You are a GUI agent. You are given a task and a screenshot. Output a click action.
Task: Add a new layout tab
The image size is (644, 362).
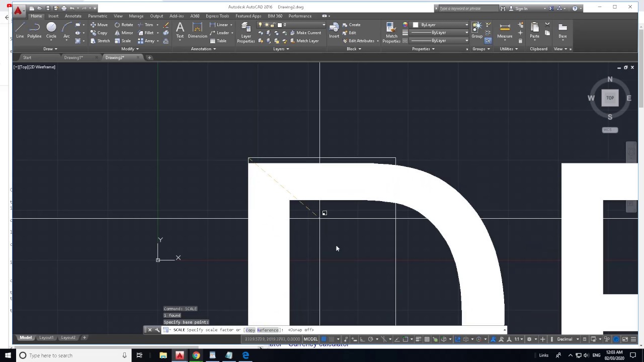click(84, 338)
